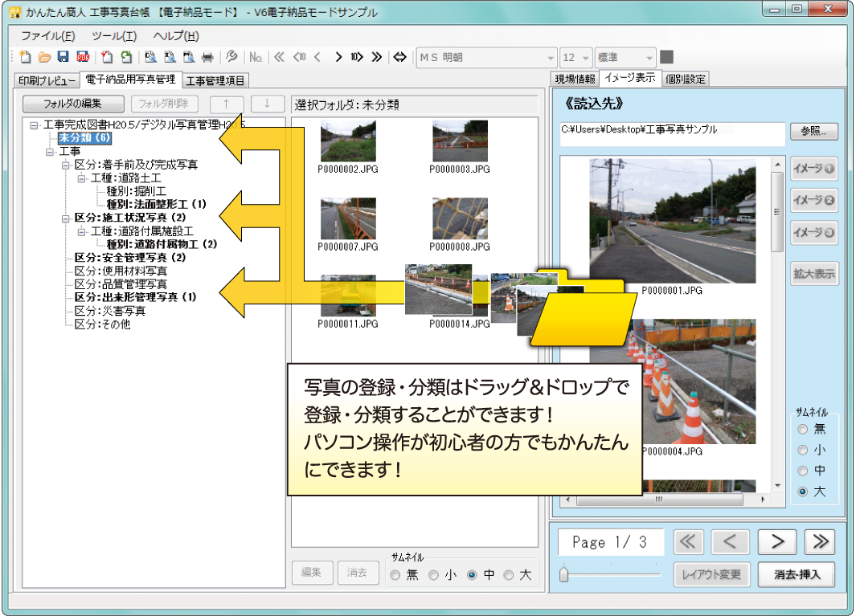The image size is (860, 616).
Task: Click the gray color swatch in toolbar
Action: tap(666, 57)
